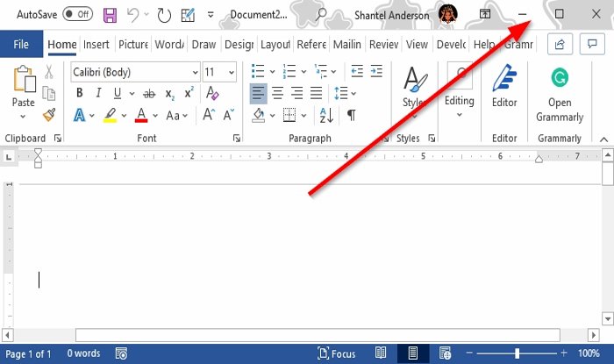The image size is (614, 364).
Task: Toggle the AutoSave switch
Action: coord(77,15)
